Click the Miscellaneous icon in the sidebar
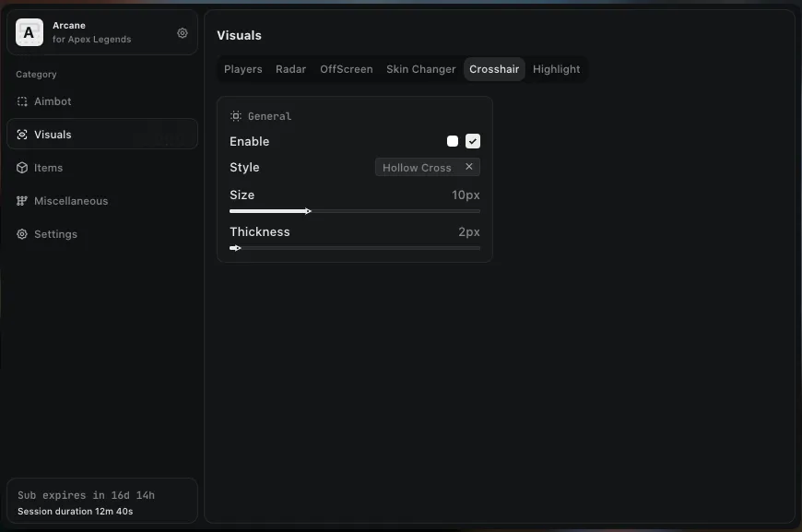The width and height of the screenshot is (802, 532). coord(20,201)
